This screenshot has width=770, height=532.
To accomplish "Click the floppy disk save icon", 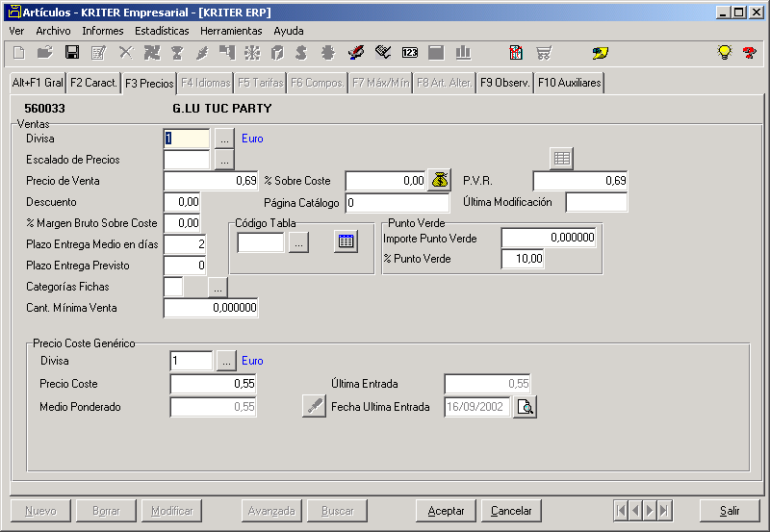I will (x=72, y=53).
